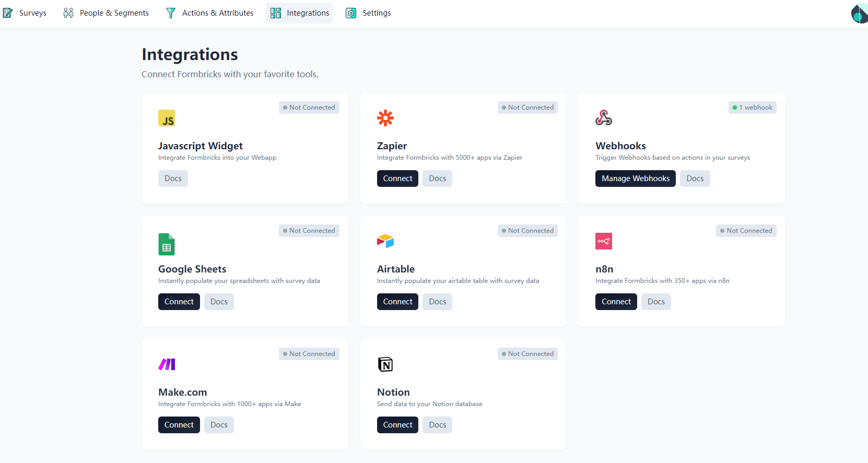Connect the Notion integration
Image resolution: width=868 pixels, height=463 pixels.
(x=397, y=425)
